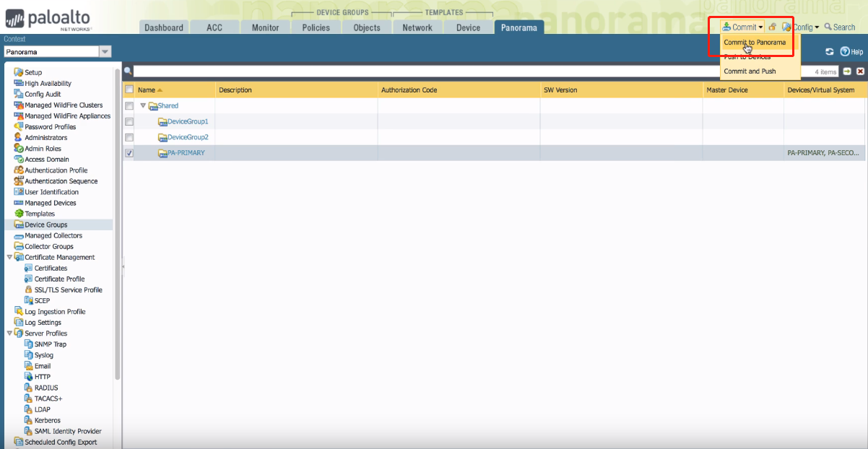Select Commit and Push from menu
The height and width of the screenshot is (449, 868).
[x=750, y=71]
